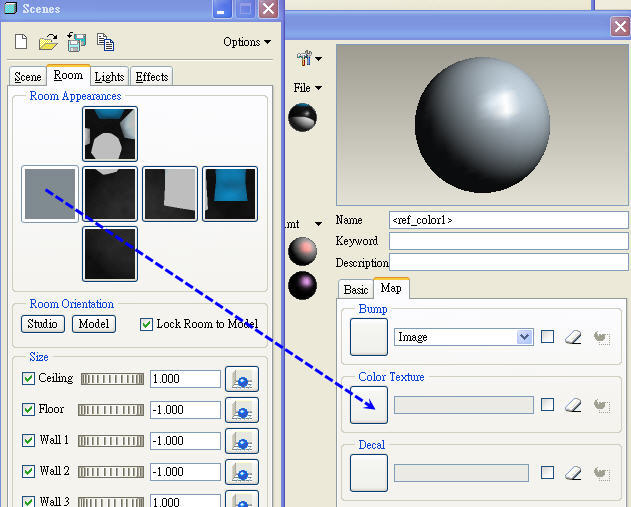Click the Wall 1 align-to-model icon button
Viewport: 631px width, 507px height.
(242, 441)
